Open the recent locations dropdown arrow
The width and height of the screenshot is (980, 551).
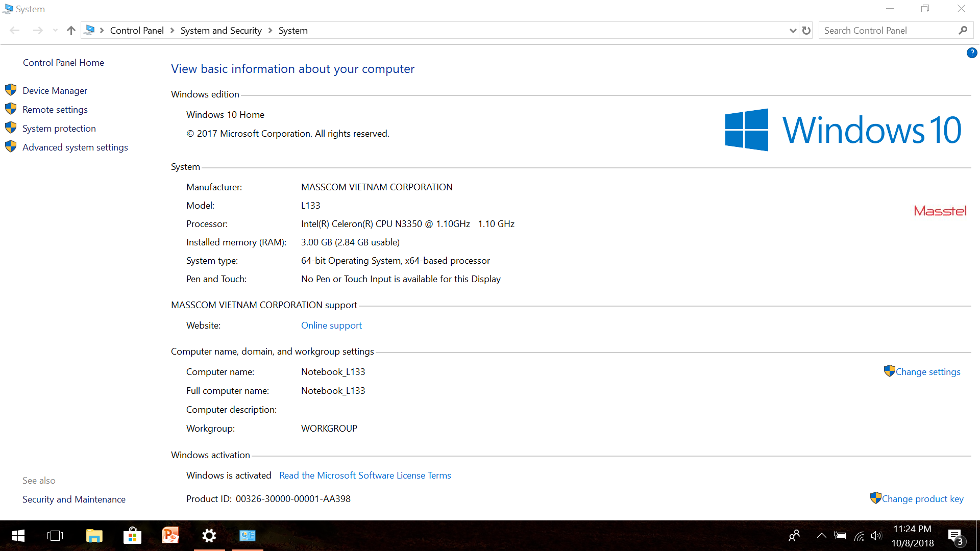55,30
